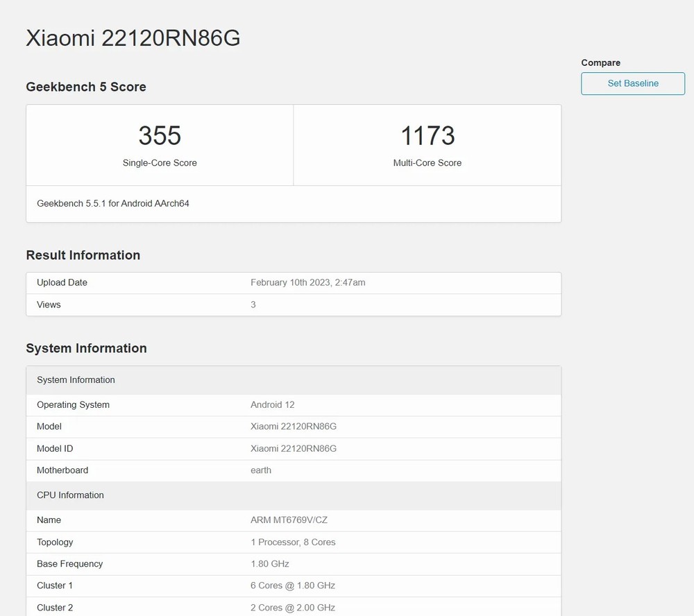Click the upload date February 10th 2023 value

pos(307,282)
